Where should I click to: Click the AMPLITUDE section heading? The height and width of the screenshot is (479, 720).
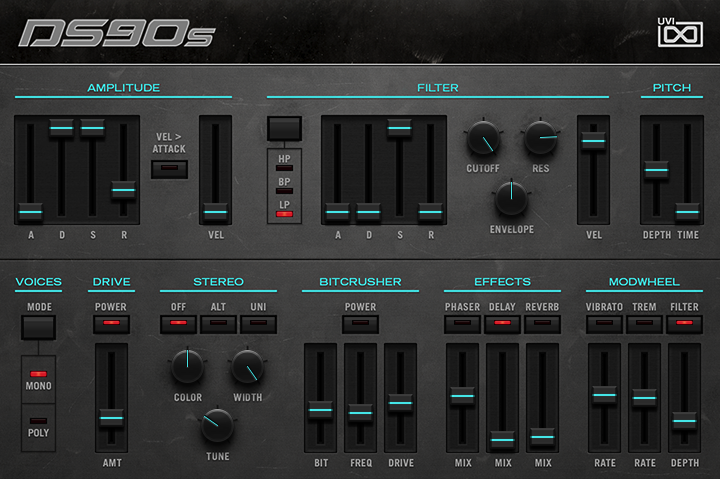(124, 88)
